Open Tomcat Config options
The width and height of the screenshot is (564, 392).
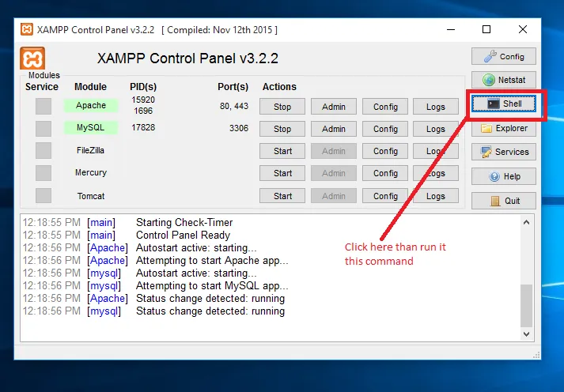pos(385,196)
